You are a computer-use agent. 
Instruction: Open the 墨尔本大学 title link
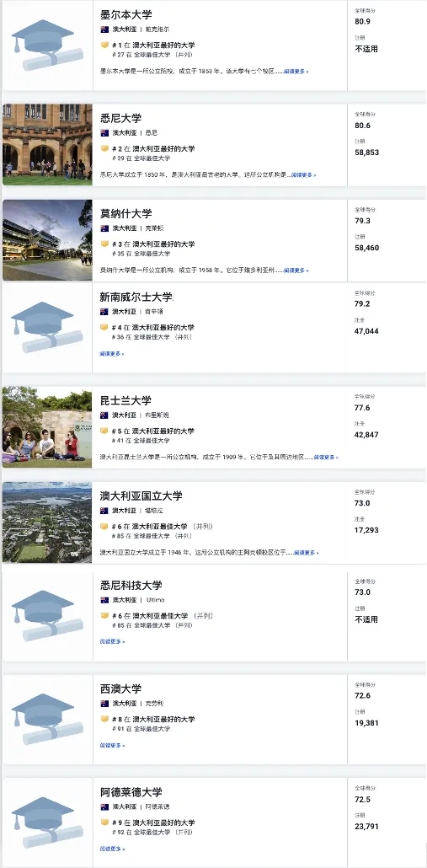[125, 15]
